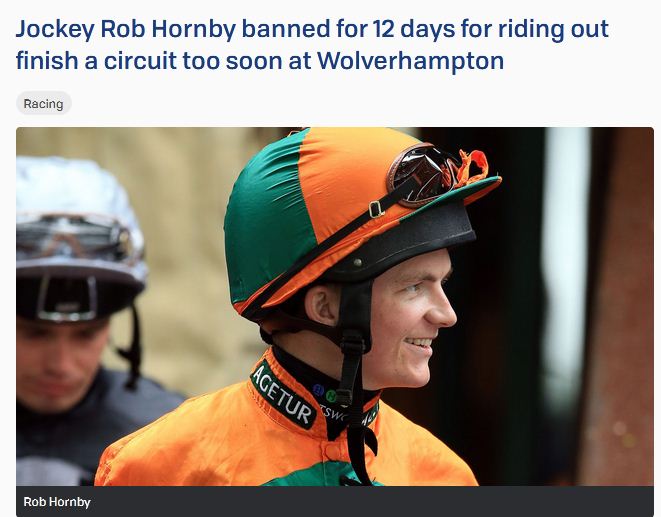The width and height of the screenshot is (661, 517).
Task: Click the small round badges on black collar
Action: [325, 393]
